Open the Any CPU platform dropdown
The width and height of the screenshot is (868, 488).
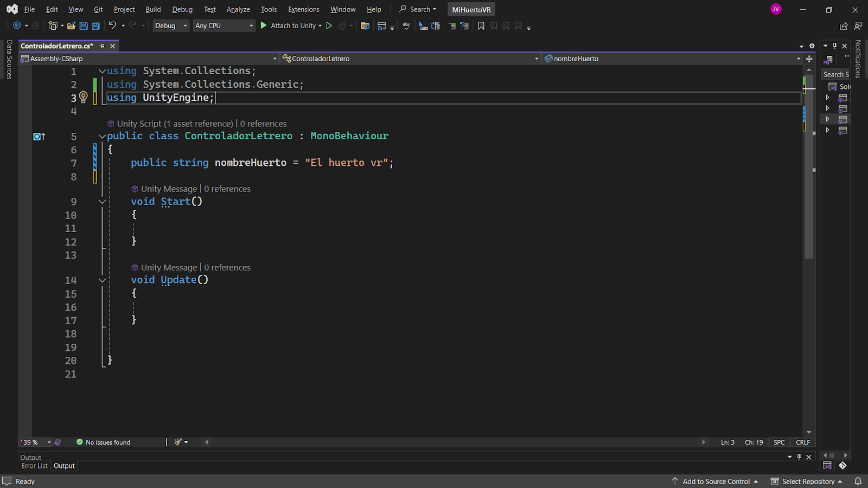pos(224,25)
